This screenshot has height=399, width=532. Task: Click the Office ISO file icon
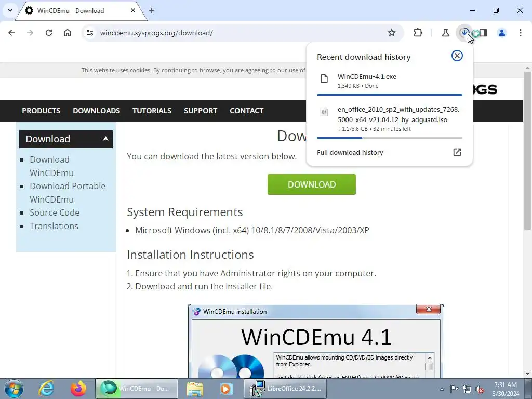pyautogui.click(x=324, y=112)
